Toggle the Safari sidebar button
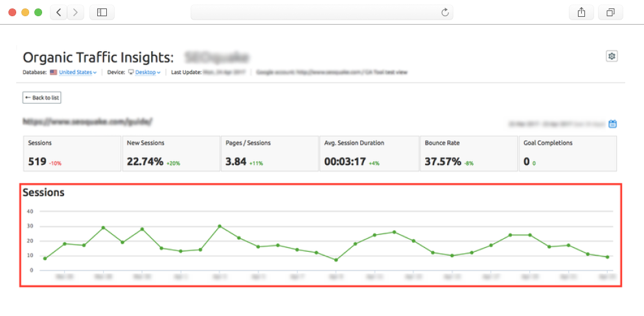 pyautogui.click(x=102, y=12)
